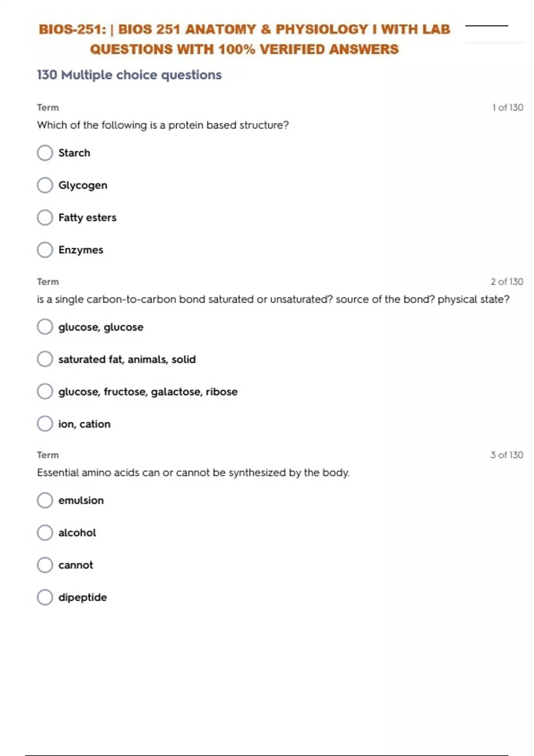The height and width of the screenshot is (756, 534).
Task: Select the alcohol answer choice
Action: [45, 533]
